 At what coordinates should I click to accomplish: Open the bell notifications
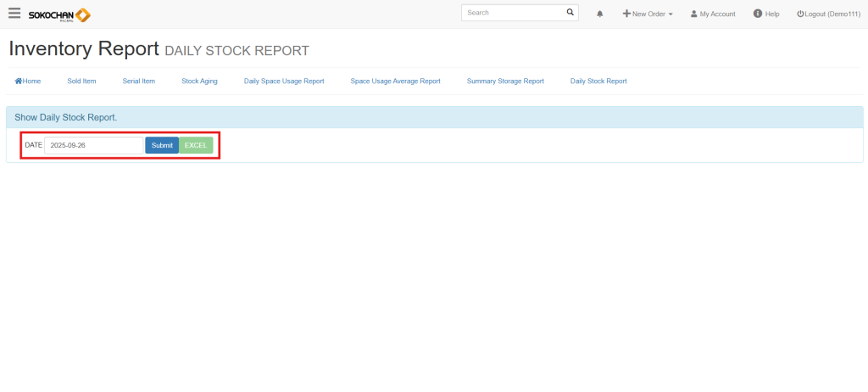pos(600,14)
